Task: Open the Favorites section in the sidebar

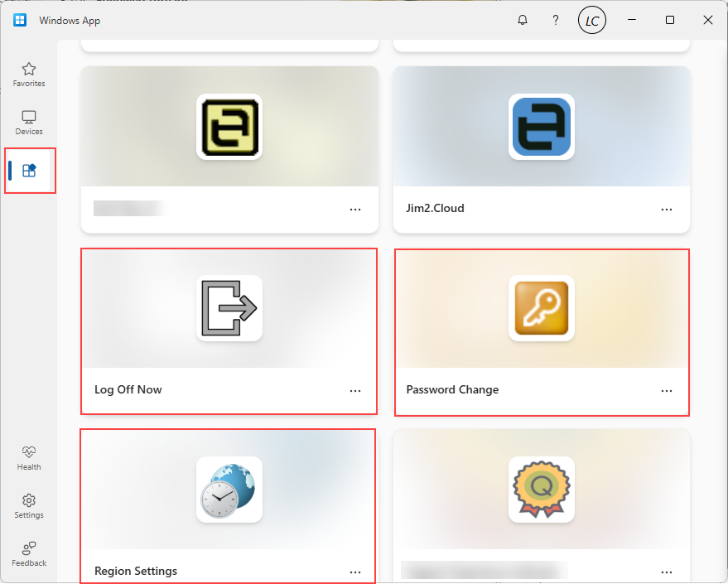Action: click(28, 74)
